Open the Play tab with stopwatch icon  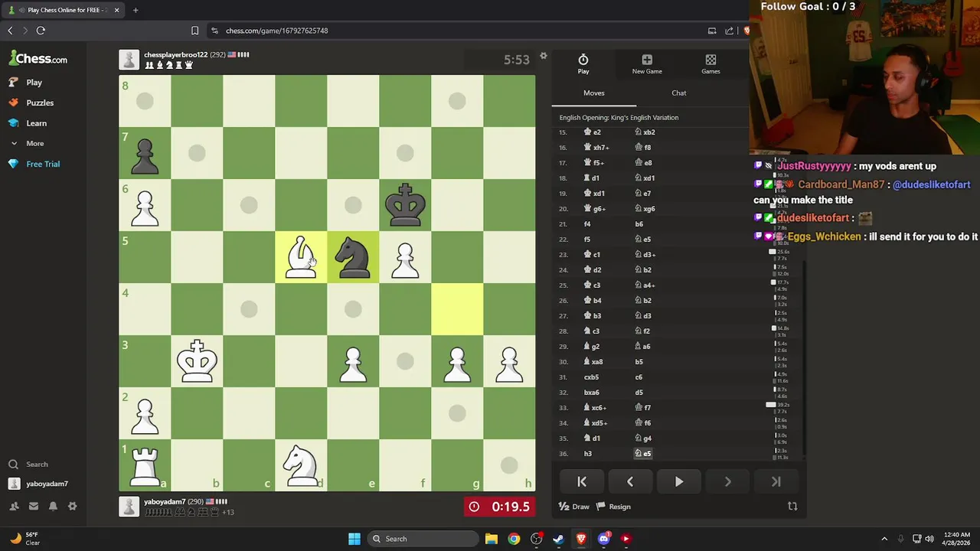583,64
